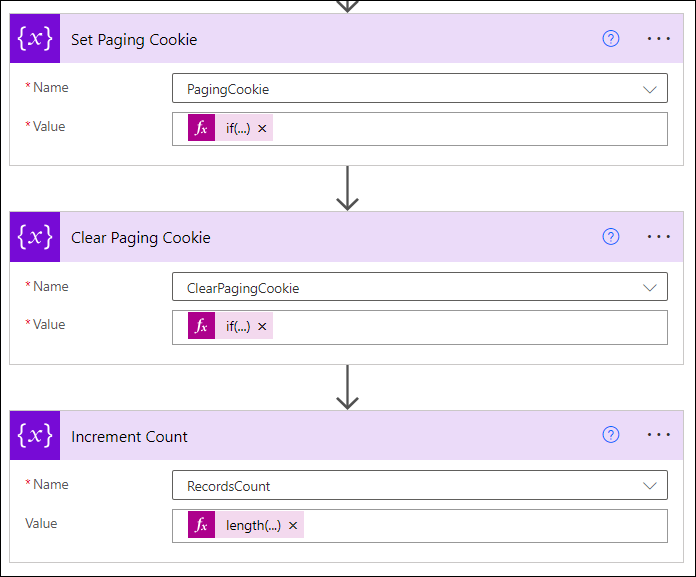Open help for Clear Paging Cookie action

point(611,237)
